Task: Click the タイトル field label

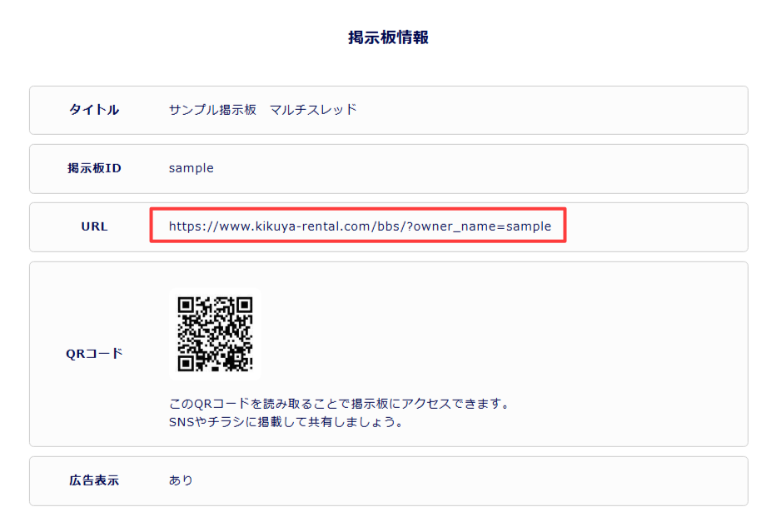Action: click(x=94, y=110)
